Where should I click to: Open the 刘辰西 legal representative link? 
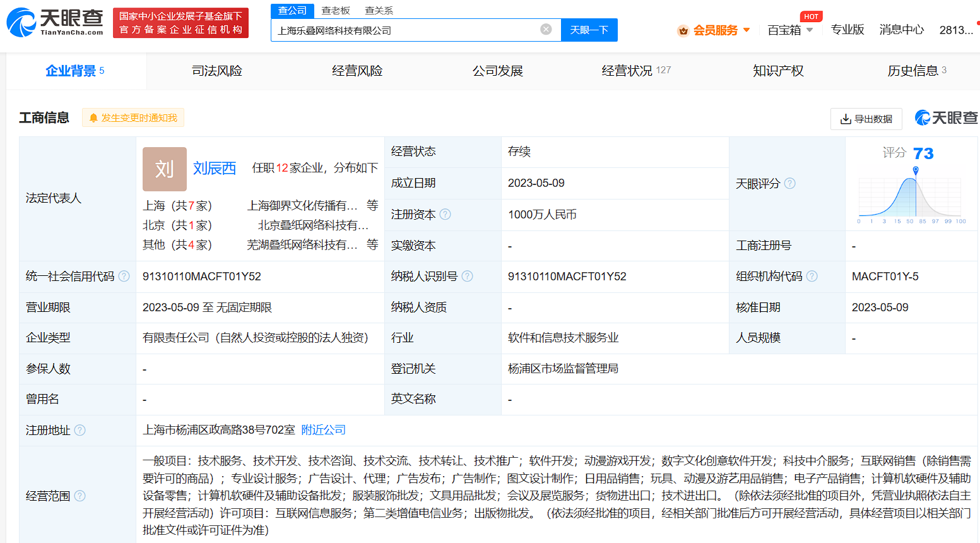(215, 168)
